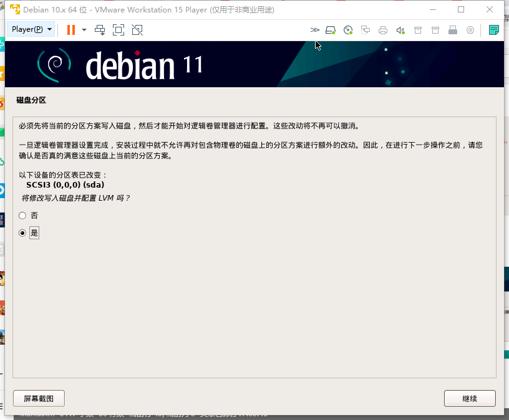Select the 是 radio option

pos(22,233)
